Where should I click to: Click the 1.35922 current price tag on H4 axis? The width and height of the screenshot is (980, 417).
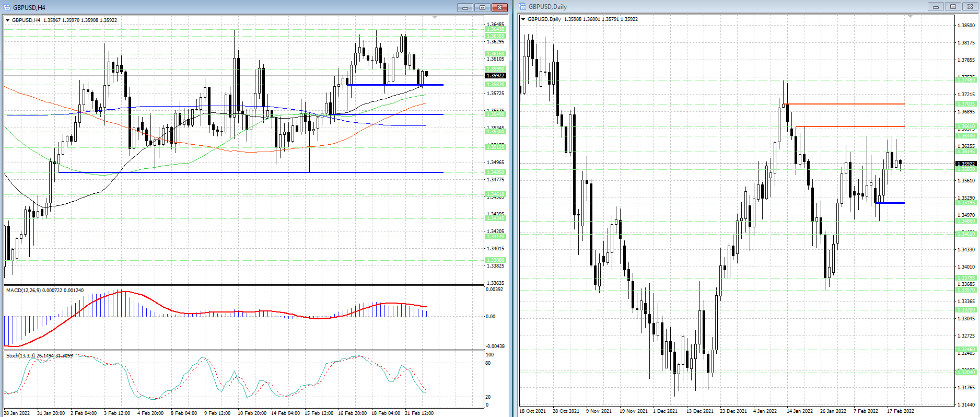(495, 76)
